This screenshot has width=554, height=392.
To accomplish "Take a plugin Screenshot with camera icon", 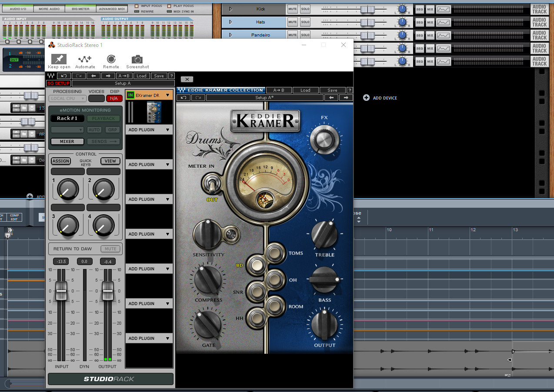I will point(137,59).
